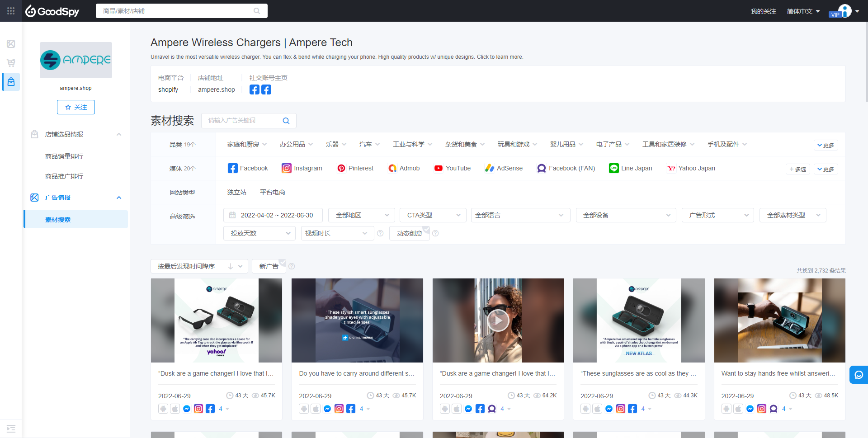Click the GoodSpy logo

[x=52, y=11]
